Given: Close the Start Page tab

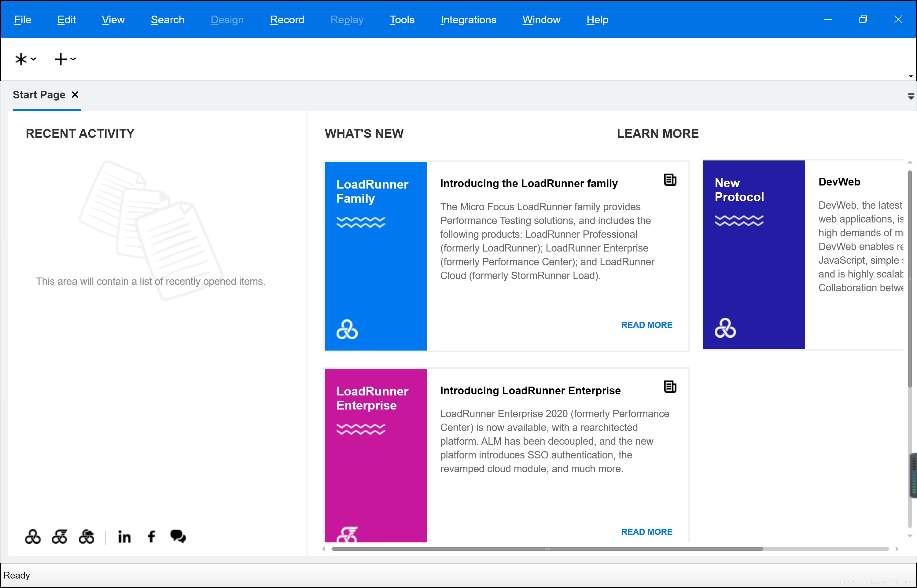Looking at the screenshot, I should (x=75, y=95).
